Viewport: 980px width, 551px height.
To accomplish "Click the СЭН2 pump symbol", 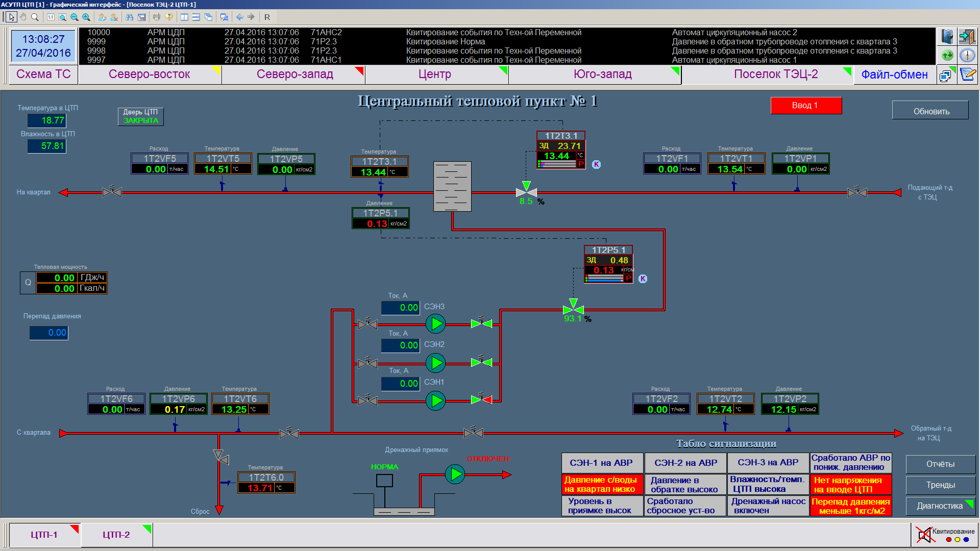I will point(436,363).
